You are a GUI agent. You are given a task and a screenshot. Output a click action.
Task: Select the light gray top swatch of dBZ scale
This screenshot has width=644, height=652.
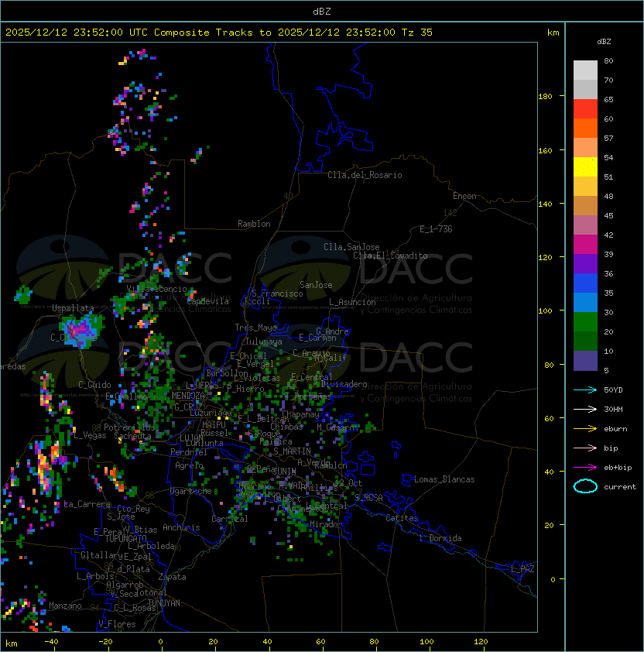coord(585,70)
